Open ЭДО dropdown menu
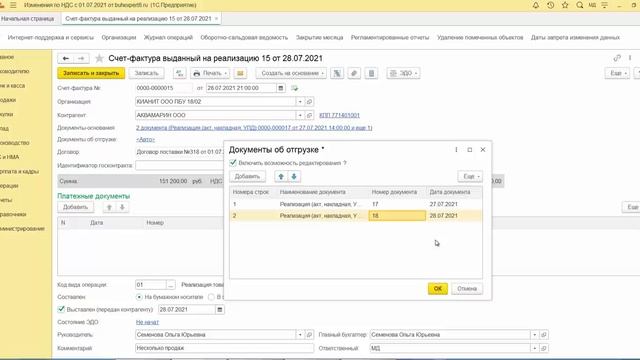Viewport: 640px width, 360px height. point(403,73)
